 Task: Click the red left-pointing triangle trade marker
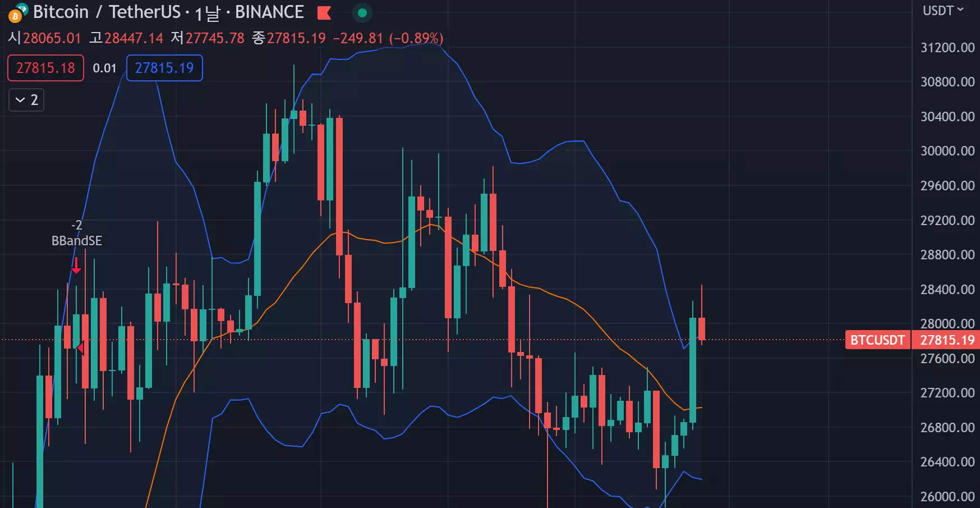(x=80, y=348)
